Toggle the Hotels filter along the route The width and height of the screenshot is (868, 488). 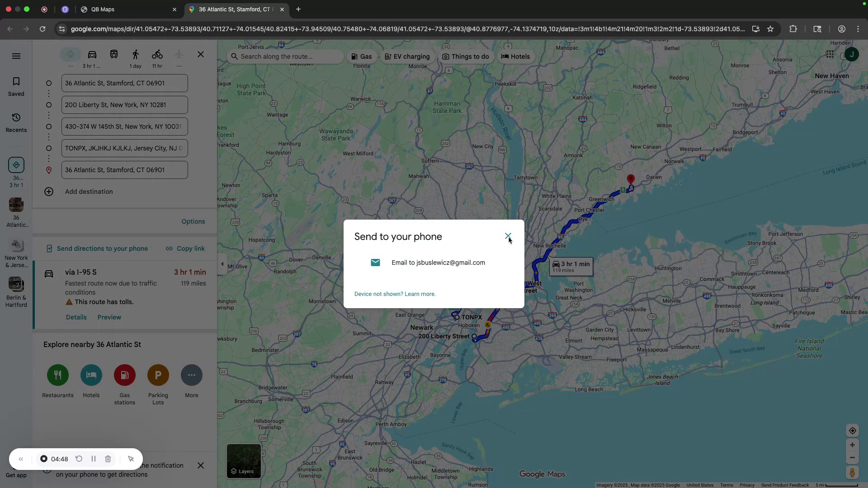515,56
